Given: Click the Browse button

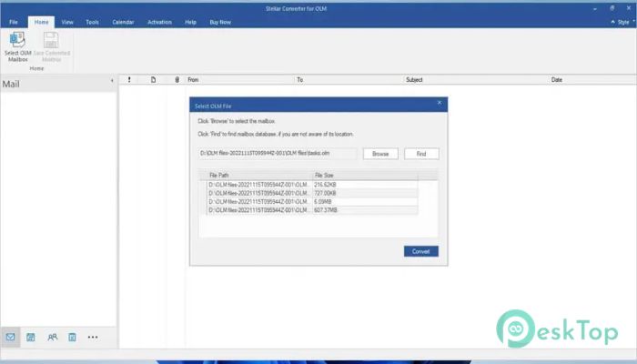Looking at the screenshot, I should (380, 154).
